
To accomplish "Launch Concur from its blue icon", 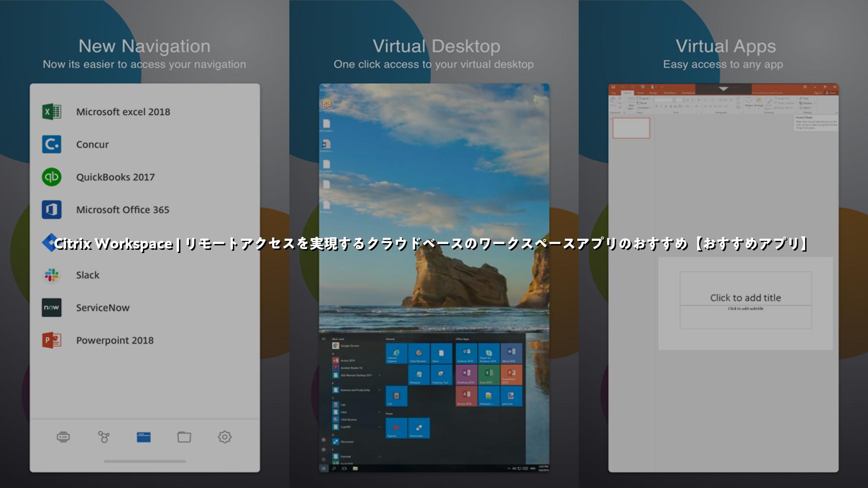I will click(x=52, y=144).
